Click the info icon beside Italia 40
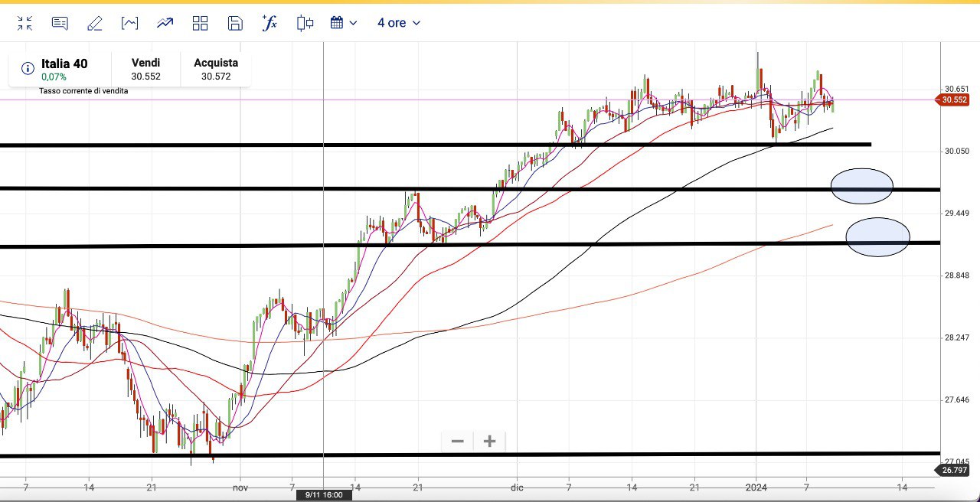Screen dimensions: 980x502 point(28,69)
